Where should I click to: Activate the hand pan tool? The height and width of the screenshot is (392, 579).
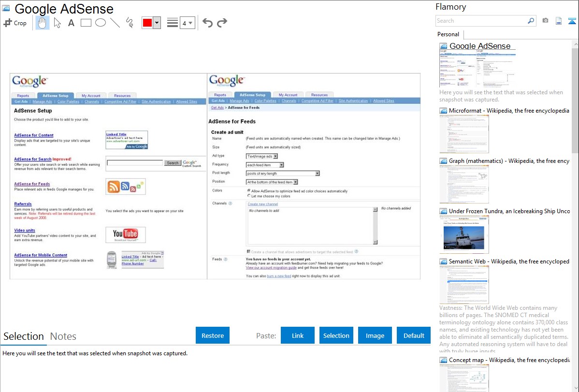[42, 23]
